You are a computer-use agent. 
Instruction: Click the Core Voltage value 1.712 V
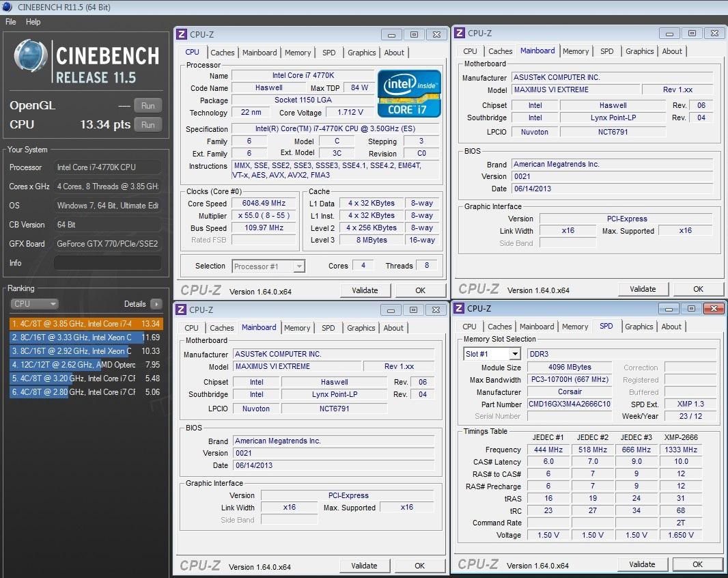[350, 113]
